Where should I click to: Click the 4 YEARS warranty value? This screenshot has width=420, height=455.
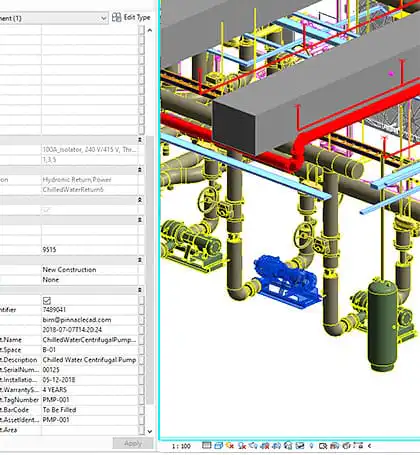tap(55, 390)
